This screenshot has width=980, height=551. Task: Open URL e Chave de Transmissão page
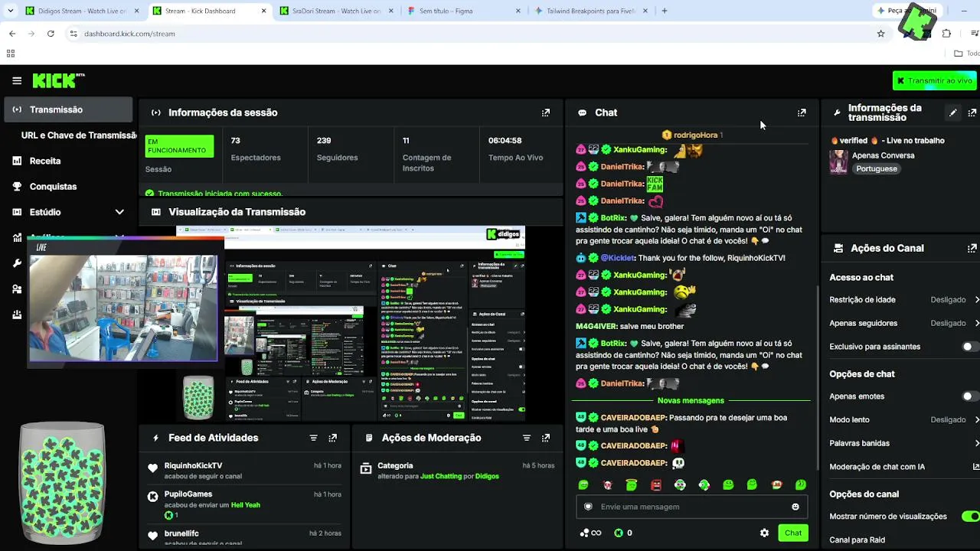click(79, 135)
